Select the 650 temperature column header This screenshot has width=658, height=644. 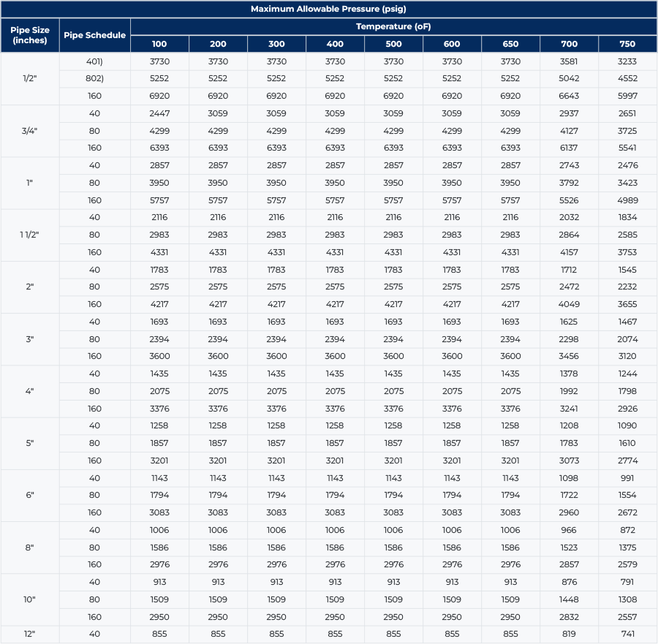(510, 44)
